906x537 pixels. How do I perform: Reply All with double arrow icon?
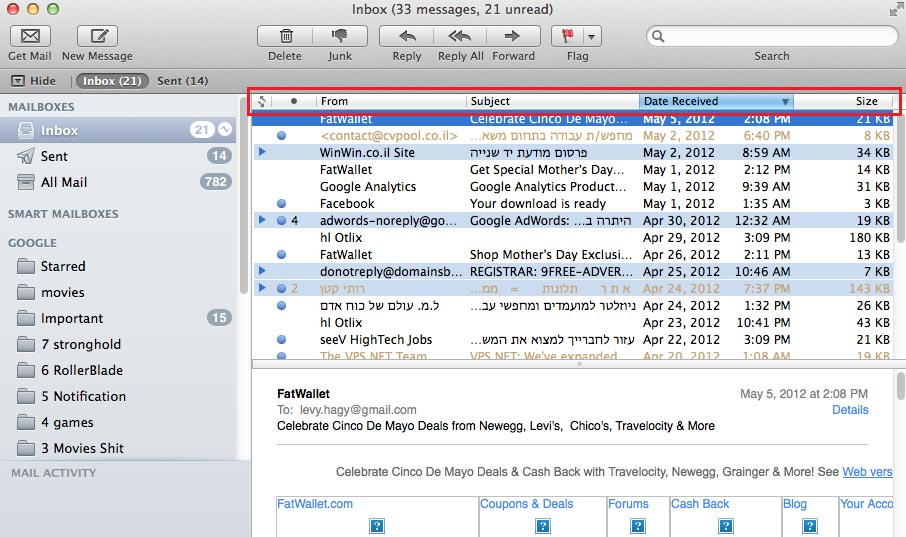460,36
